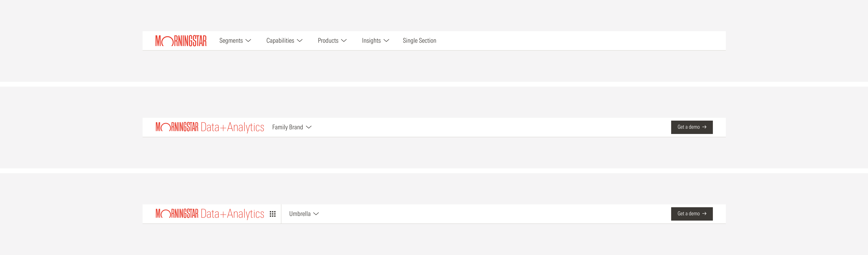Image resolution: width=868 pixels, height=255 pixels.
Task: Open the Umbrella dropdown
Action: [x=303, y=214]
